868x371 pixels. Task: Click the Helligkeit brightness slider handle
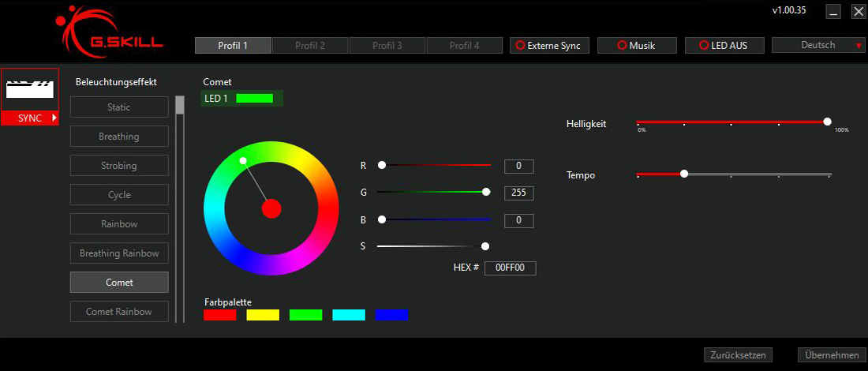point(827,122)
